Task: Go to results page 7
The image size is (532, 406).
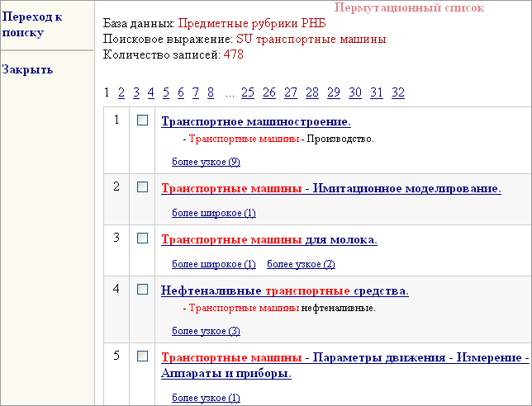Action: coord(196,92)
